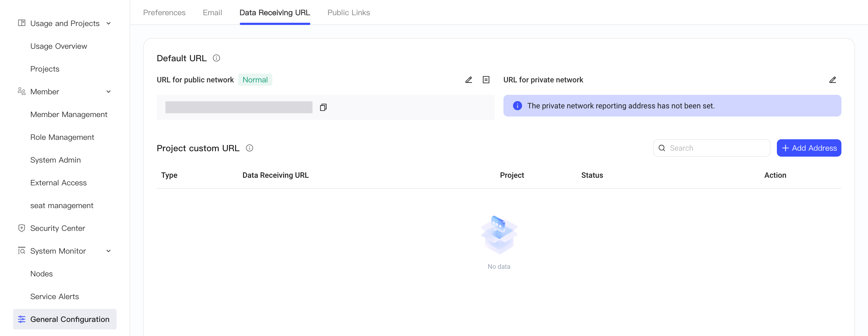Click the Usage and Projects sidebar icon
Image resolution: width=868 pixels, height=336 pixels.
(x=22, y=23)
